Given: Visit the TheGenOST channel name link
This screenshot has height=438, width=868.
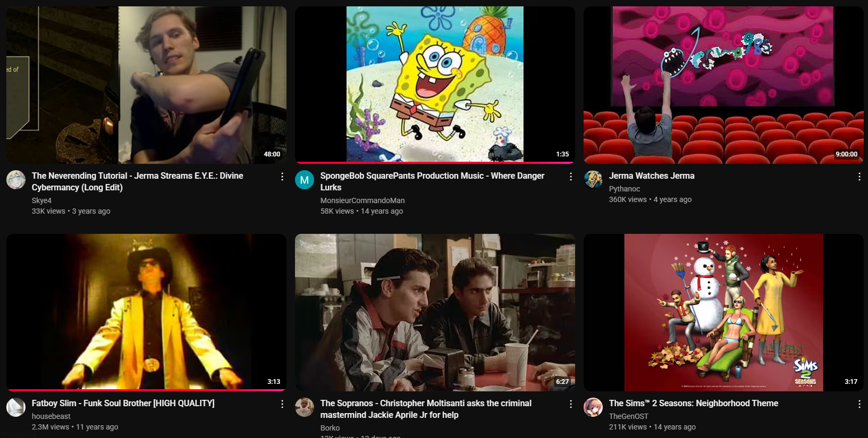Looking at the screenshot, I should [x=629, y=416].
